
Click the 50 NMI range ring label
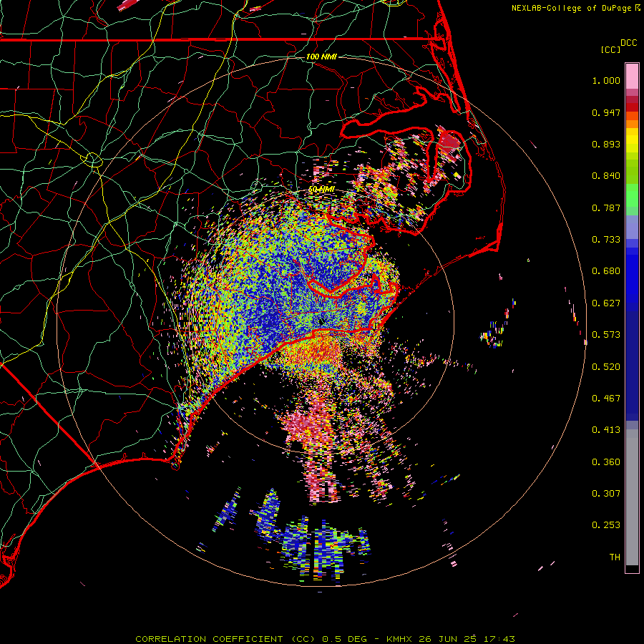pyautogui.click(x=321, y=190)
